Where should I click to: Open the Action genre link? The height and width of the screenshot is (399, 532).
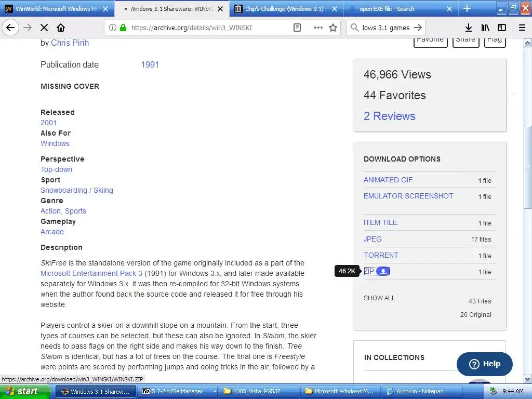pos(51,211)
